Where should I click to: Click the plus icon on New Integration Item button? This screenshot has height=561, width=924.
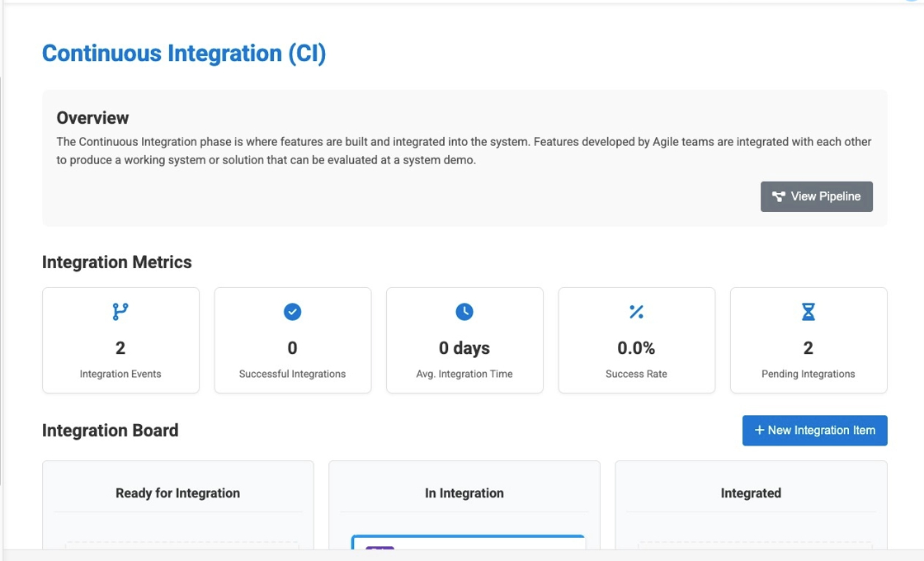[x=758, y=430]
